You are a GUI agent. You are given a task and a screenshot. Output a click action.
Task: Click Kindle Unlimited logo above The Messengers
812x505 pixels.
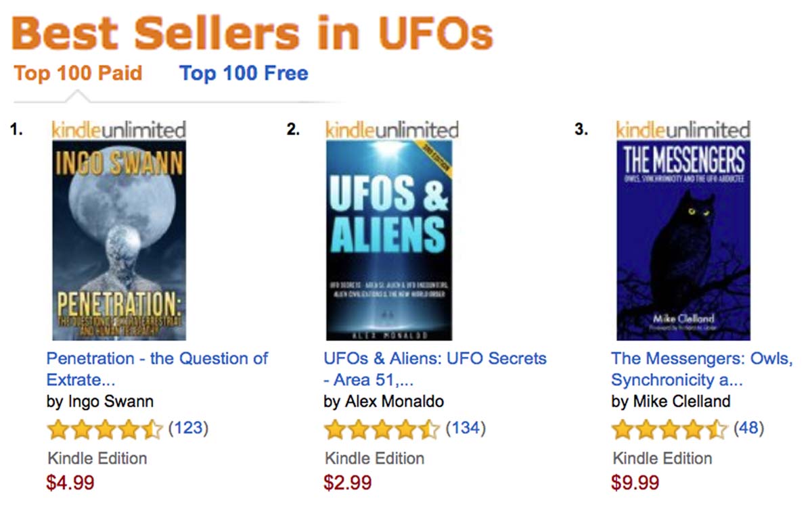(683, 129)
